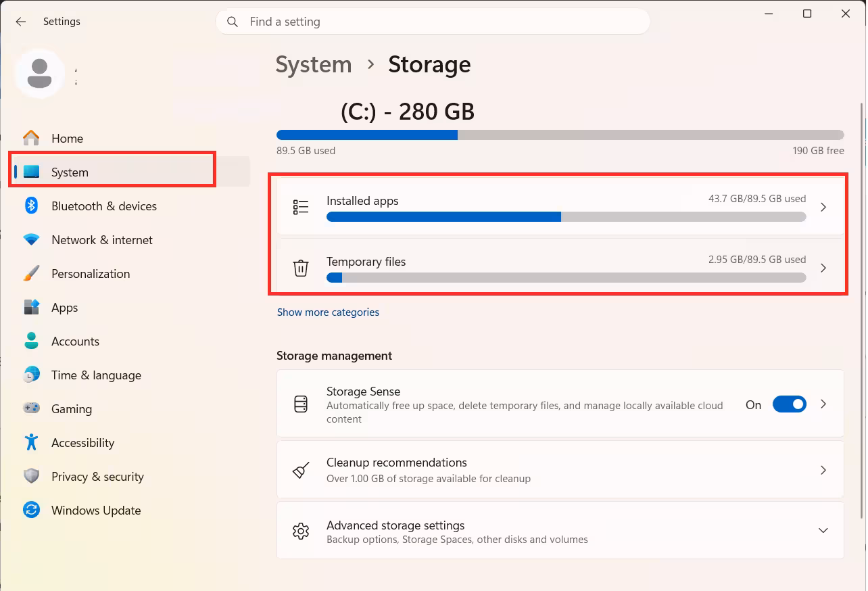Click the Windows Update sync icon
The width and height of the screenshot is (868, 591).
click(31, 510)
